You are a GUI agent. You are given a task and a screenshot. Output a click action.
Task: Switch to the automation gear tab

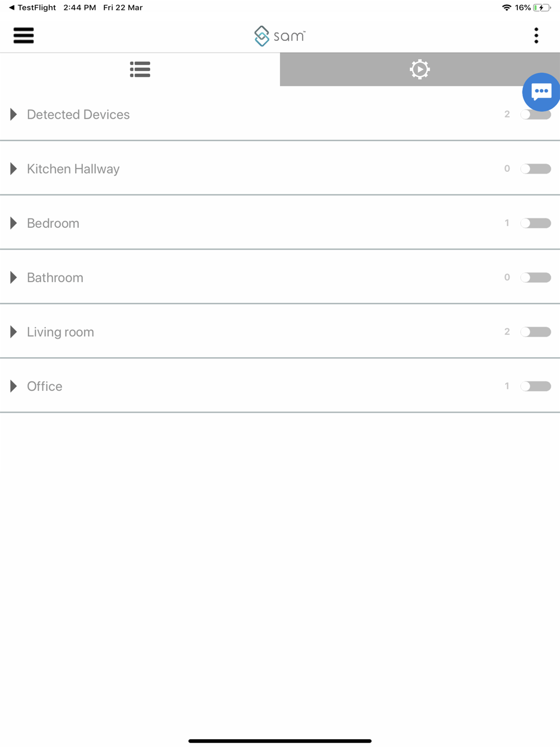tap(420, 69)
